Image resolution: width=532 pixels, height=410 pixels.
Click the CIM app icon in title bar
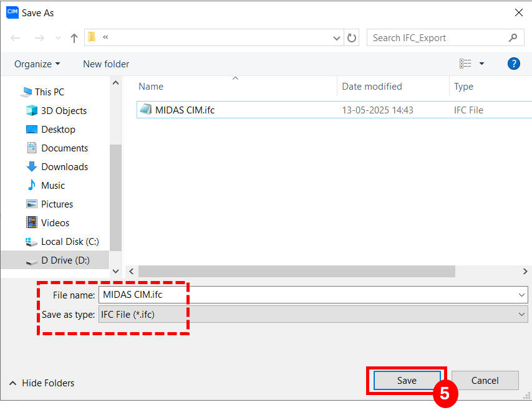(x=12, y=12)
